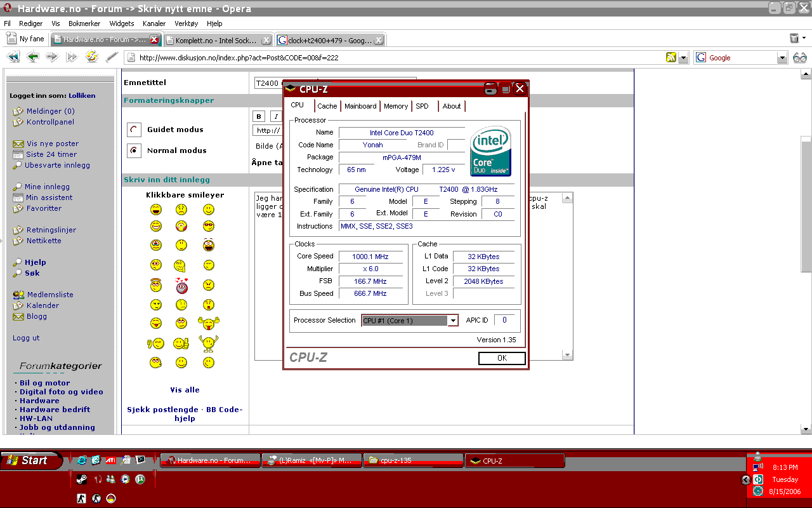812x508 pixels.
Task: Click the wand icon in Opera toolbar
Action: 112,57
